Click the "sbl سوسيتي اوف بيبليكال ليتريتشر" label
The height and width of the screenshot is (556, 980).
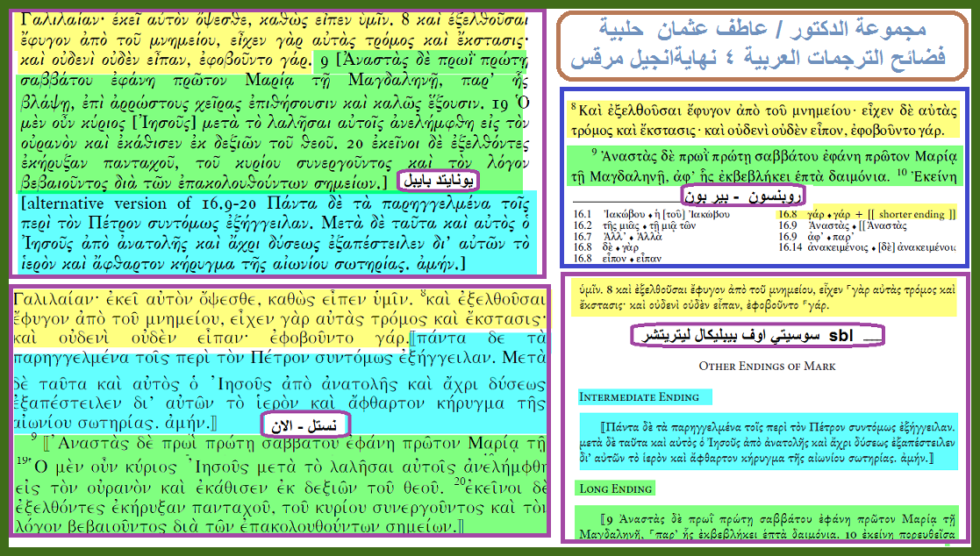758,336
